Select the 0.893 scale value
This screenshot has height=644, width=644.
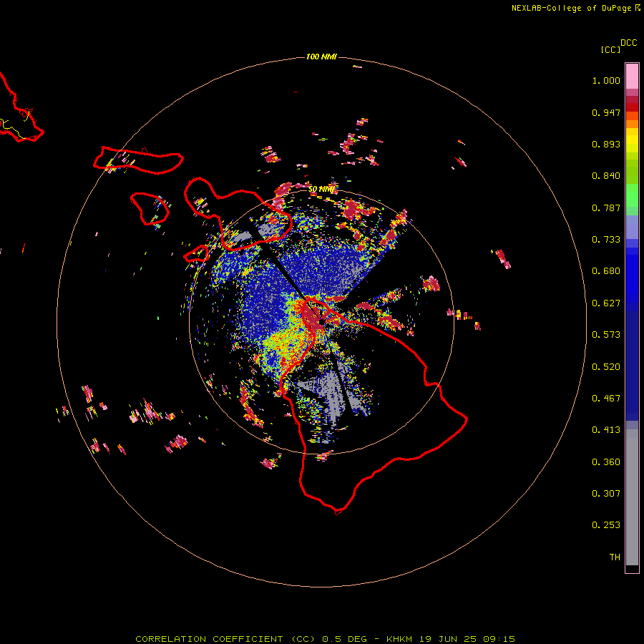click(x=606, y=144)
